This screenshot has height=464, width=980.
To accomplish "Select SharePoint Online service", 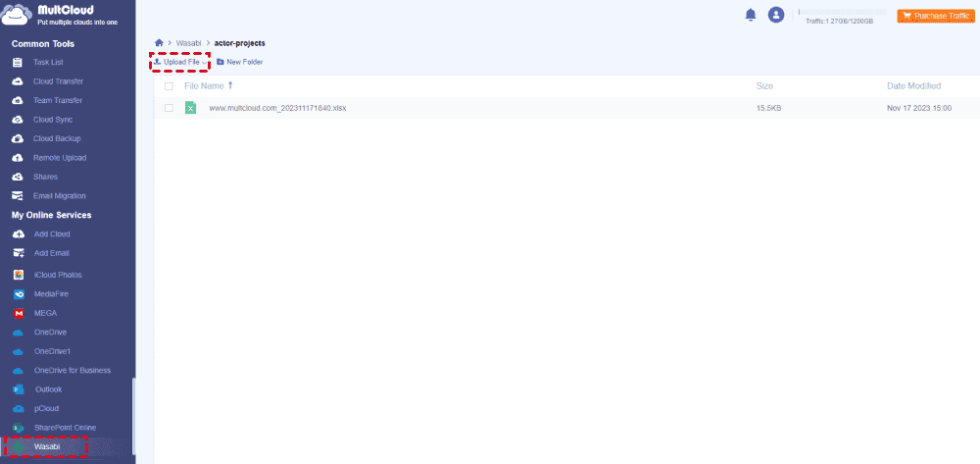I will 66,428.
